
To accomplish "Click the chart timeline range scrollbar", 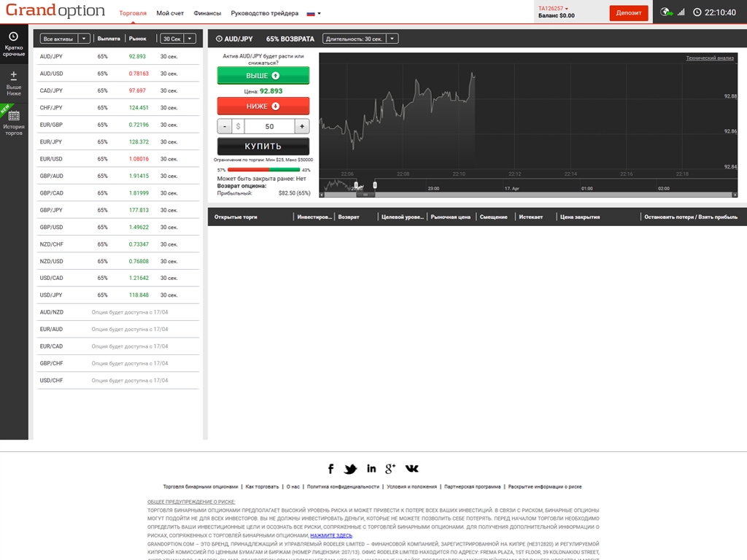I will pyautogui.click(x=529, y=195).
